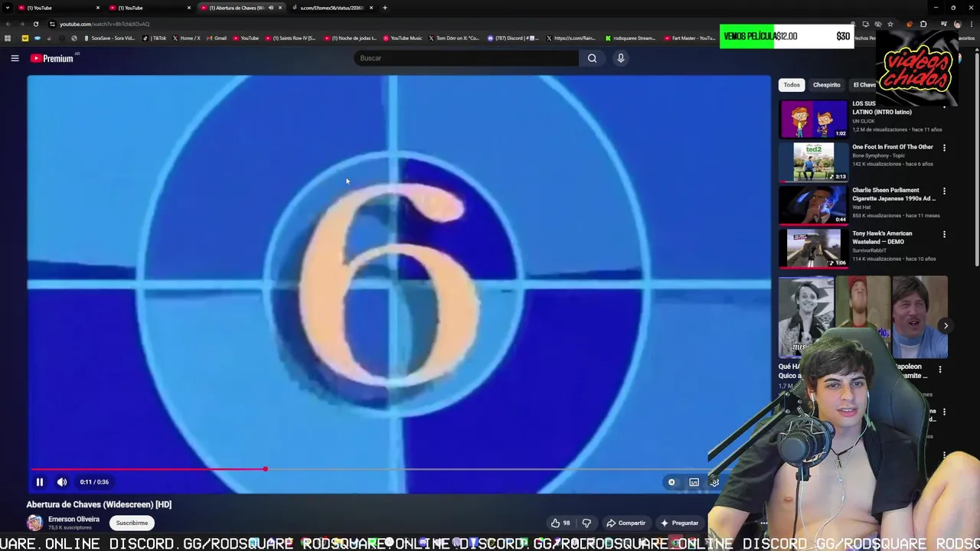
Task: Open the Home / X bookmark
Action: coord(187,38)
